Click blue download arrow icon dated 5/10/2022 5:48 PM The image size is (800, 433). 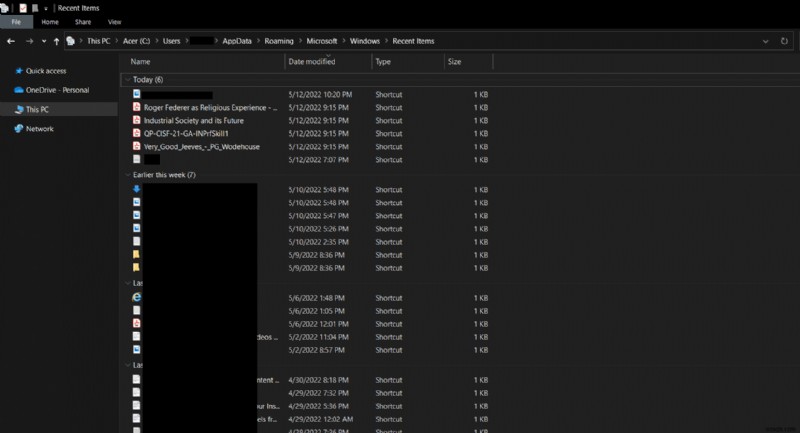tap(136, 189)
